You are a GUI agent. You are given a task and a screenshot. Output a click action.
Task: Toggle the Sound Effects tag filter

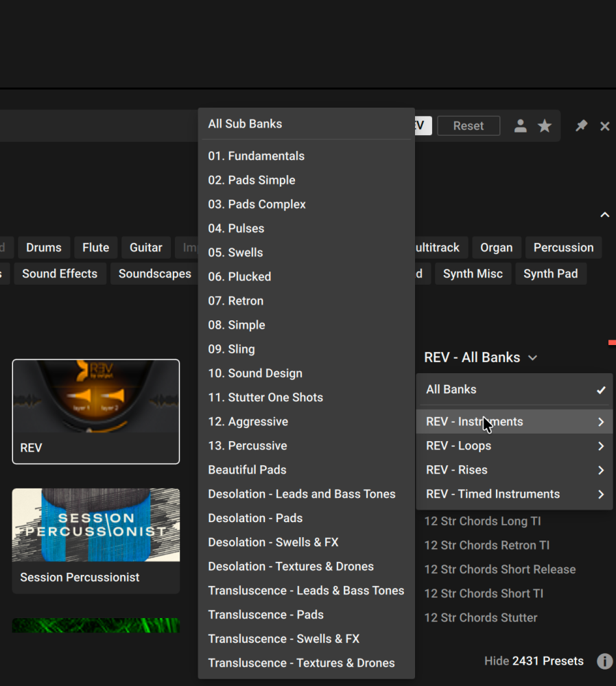point(60,274)
